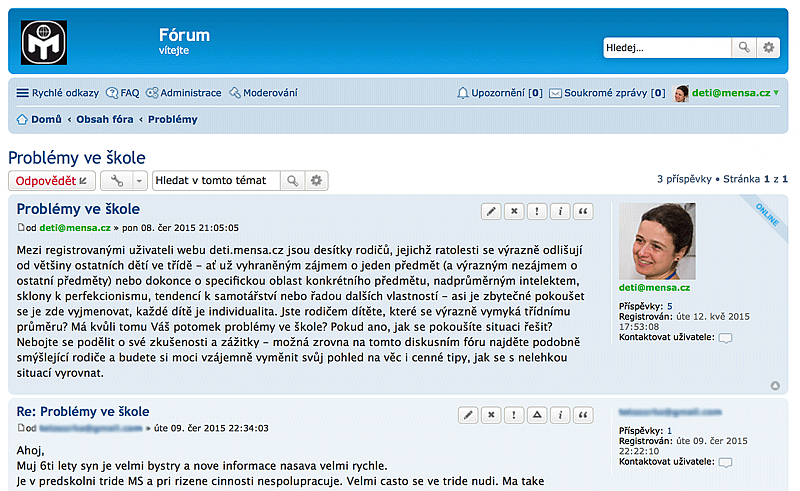800x491 pixels.
Task: Expand the Rychlé odkazy quick links menu
Action: (57, 93)
